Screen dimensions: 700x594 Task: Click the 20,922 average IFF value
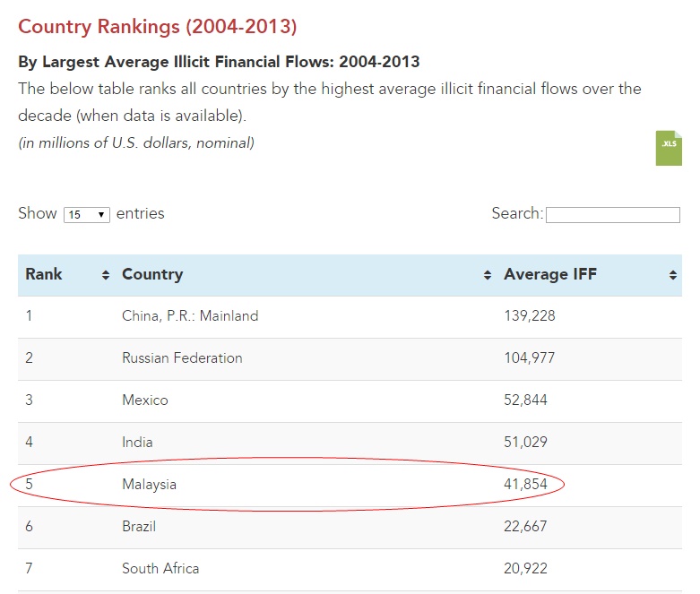coord(525,569)
